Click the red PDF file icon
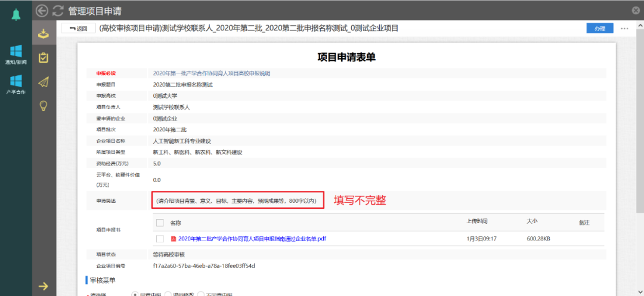This screenshot has width=644, height=296. point(174,239)
